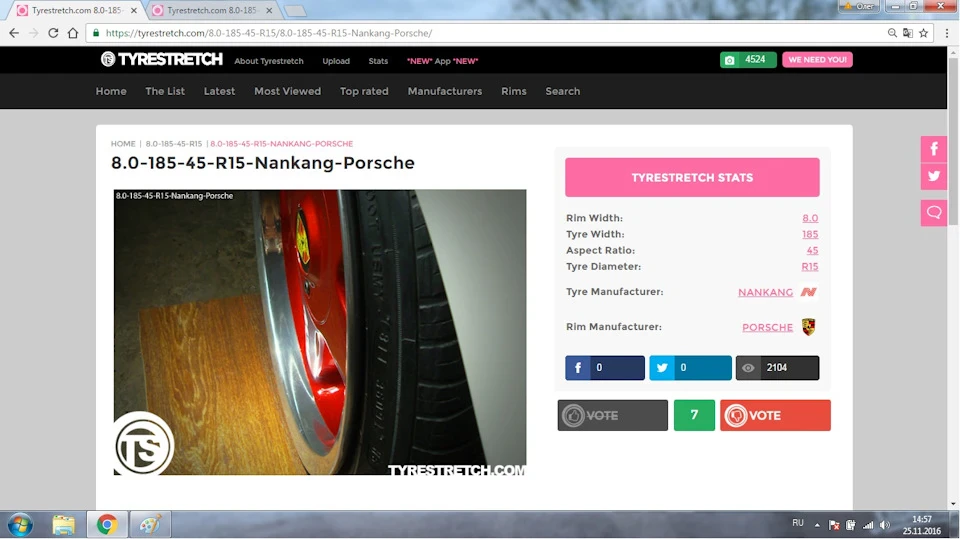Click volume speaker icon in system tray

point(885,525)
